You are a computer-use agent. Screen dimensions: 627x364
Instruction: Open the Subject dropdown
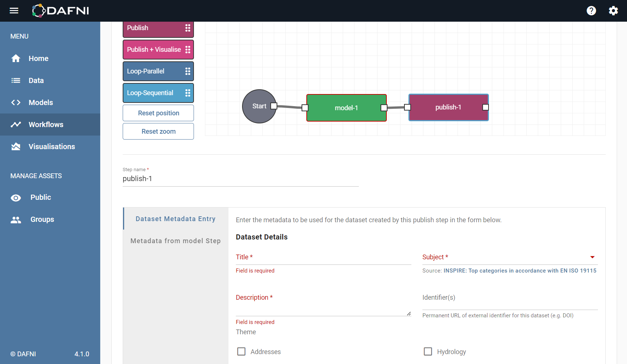pos(592,257)
